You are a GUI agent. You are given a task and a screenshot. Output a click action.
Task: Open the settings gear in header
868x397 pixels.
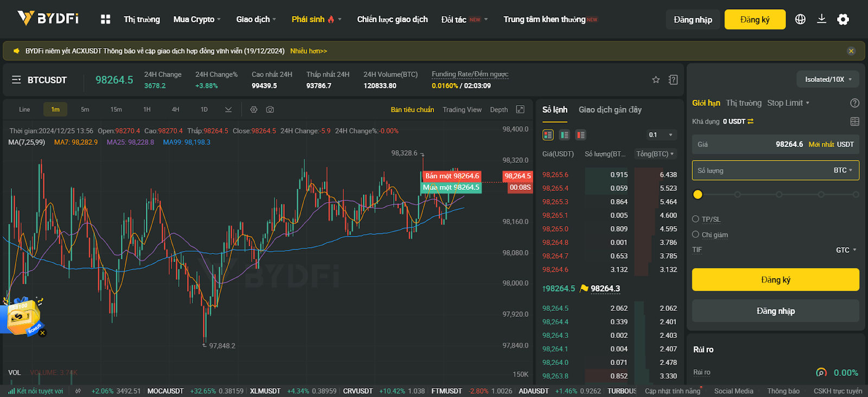(843, 20)
